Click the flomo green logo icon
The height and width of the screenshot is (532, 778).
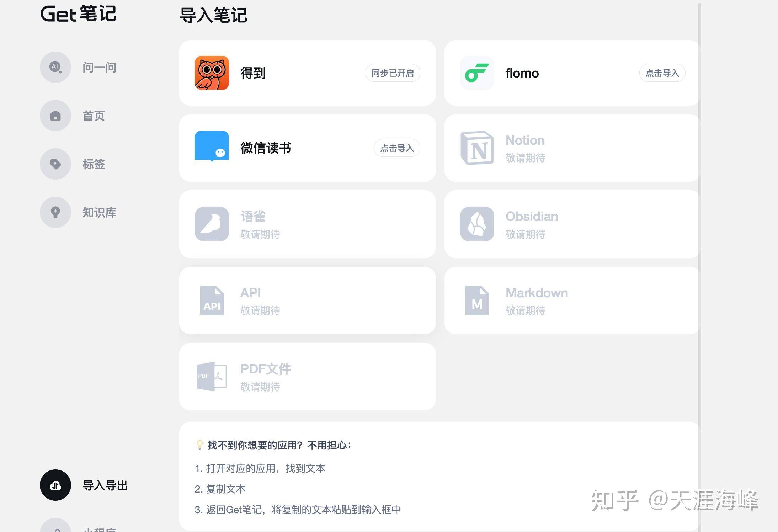(477, 73)
